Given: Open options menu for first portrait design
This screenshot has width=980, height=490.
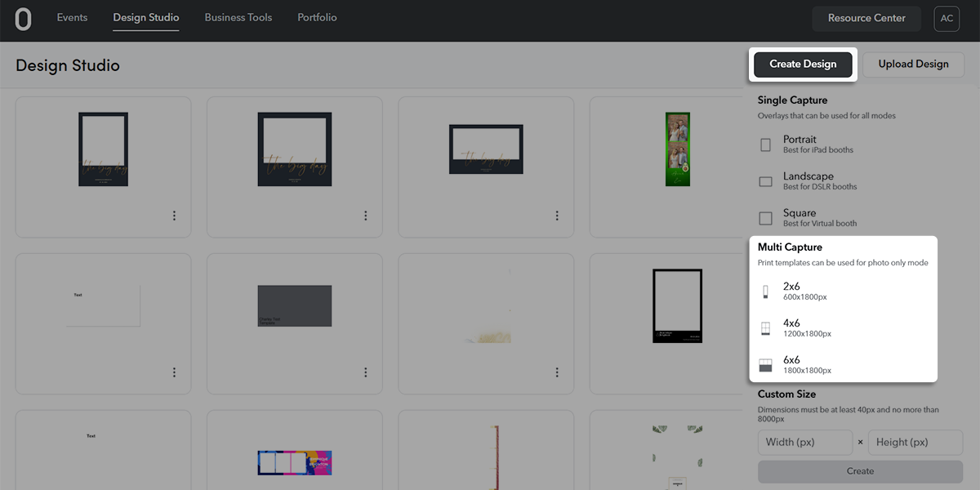Looking at the screenshot, I should pyautogui.click(x=174, y=216).
